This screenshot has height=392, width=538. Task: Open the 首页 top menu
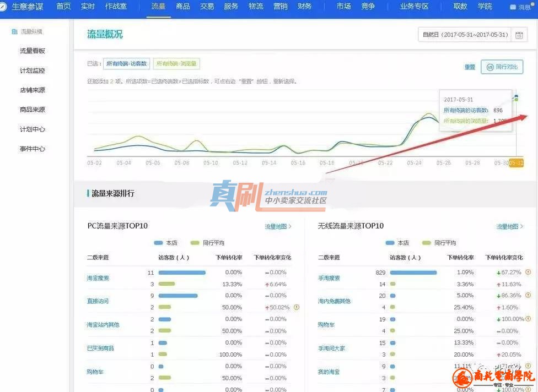pos(63,7)
